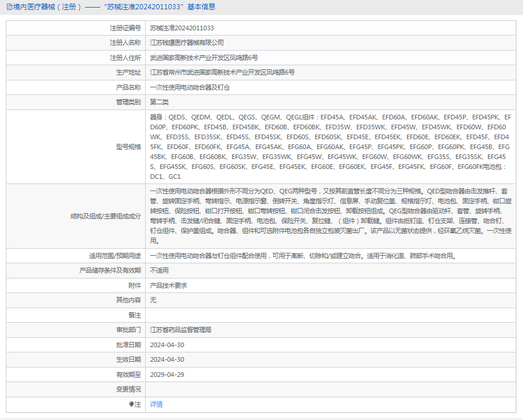This screenshot has height=420, width=523.
Task: Click the 有效期至 row label
Action: pos(128,375)
